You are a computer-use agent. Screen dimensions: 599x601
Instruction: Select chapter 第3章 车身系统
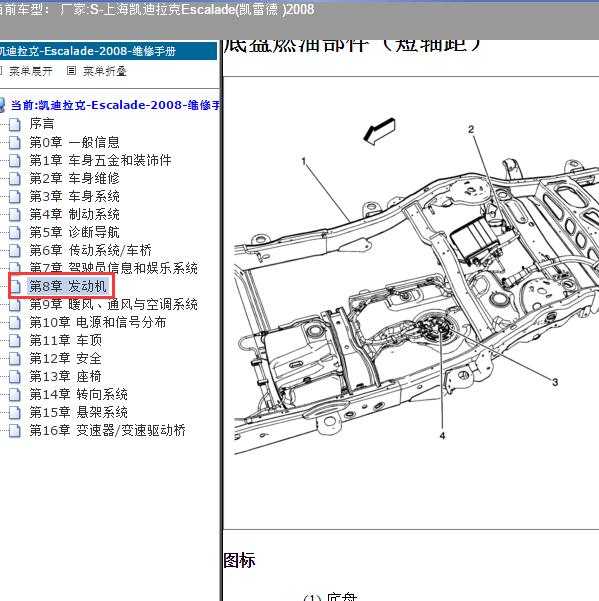click(x=75, y=196)
